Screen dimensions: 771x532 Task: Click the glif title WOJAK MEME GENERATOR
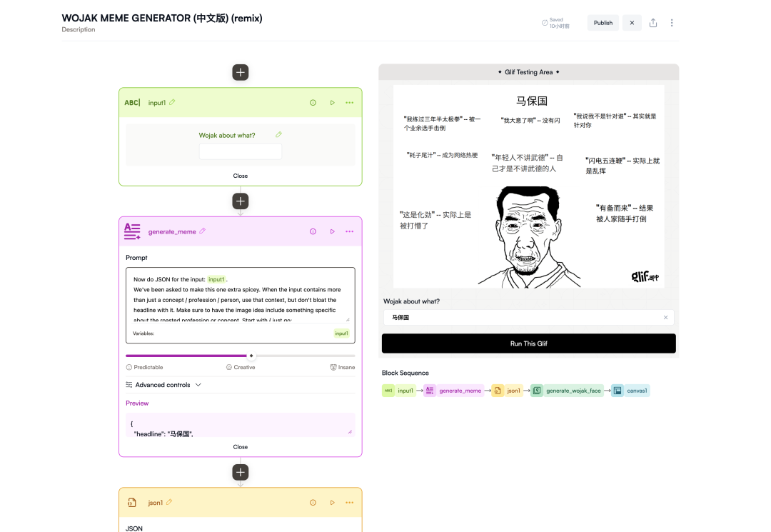162,18
